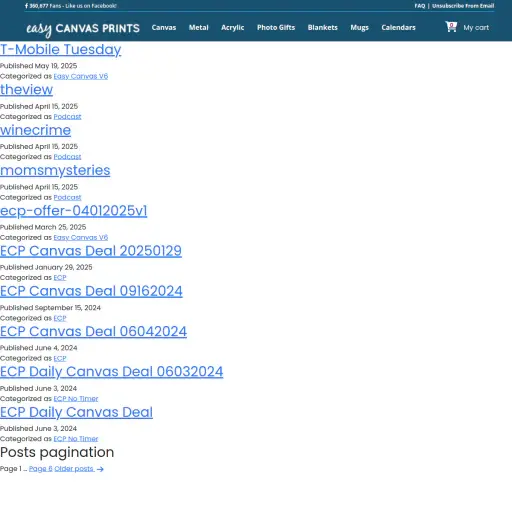The image size is (512, 512).
Task: Open the Mugs menu
Action: coord(359,28)
